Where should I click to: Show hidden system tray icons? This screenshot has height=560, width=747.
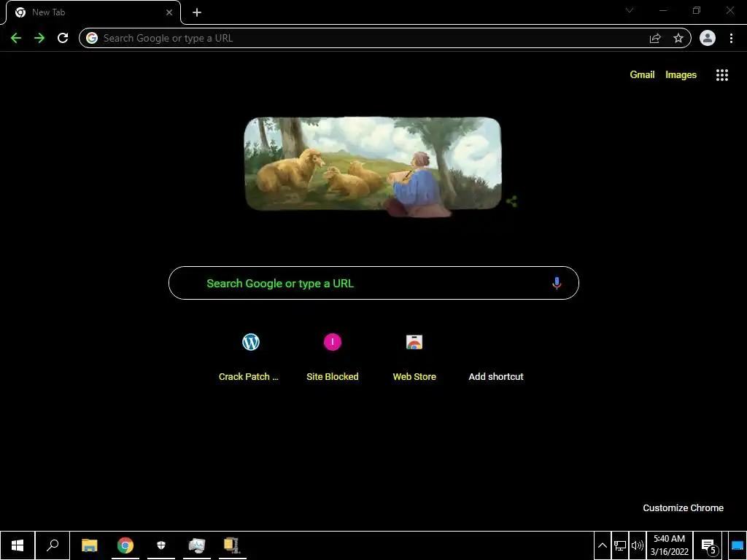(x=602, y=545)
